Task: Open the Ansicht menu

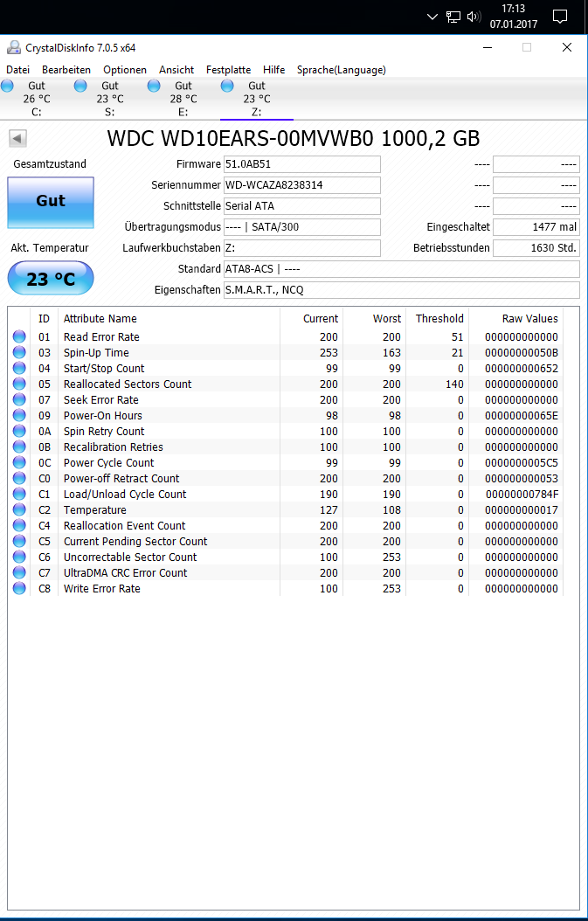Action: [x=176, y=70]
